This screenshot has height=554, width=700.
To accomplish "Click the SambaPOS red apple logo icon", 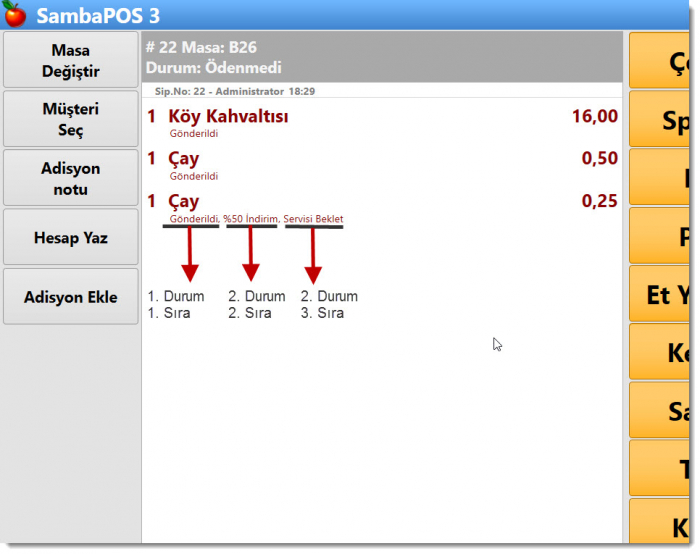I will 15,15.
